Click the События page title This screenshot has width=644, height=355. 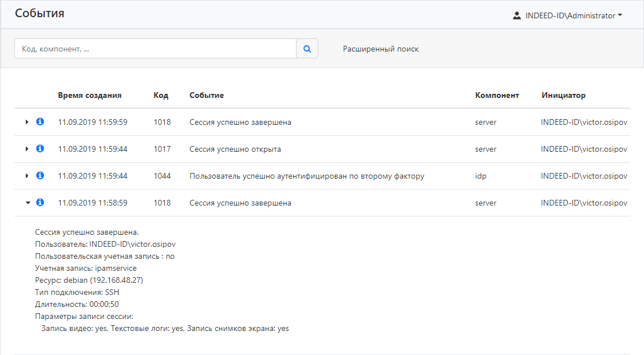click(x=39, y=14)
